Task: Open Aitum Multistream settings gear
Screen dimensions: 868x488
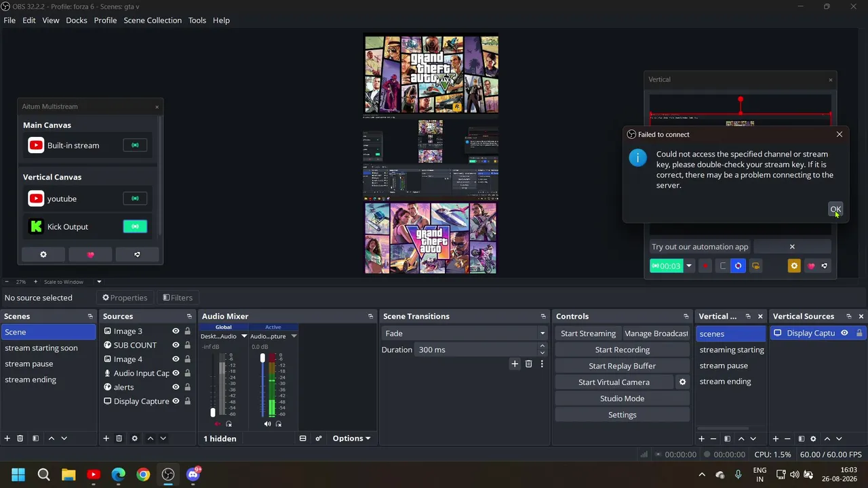Action: click(43, 254)
